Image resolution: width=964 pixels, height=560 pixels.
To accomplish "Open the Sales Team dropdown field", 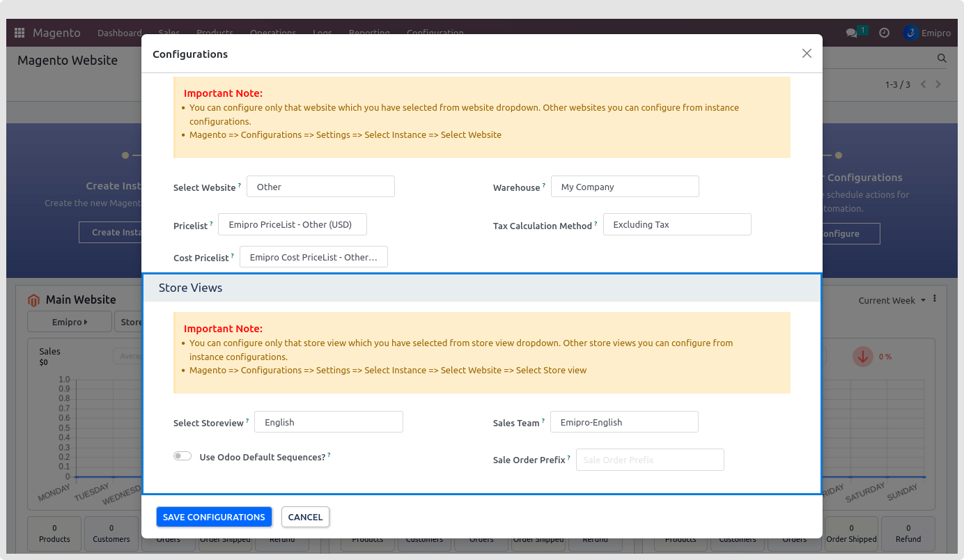I will coord(623,422).
